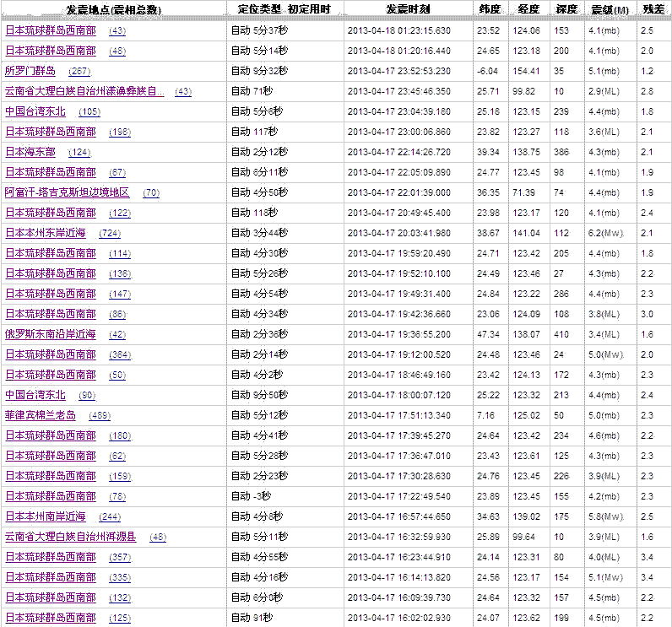Click the phase count link (78)
This screenshot has width=672, height=627.
(x=117, y=497)
